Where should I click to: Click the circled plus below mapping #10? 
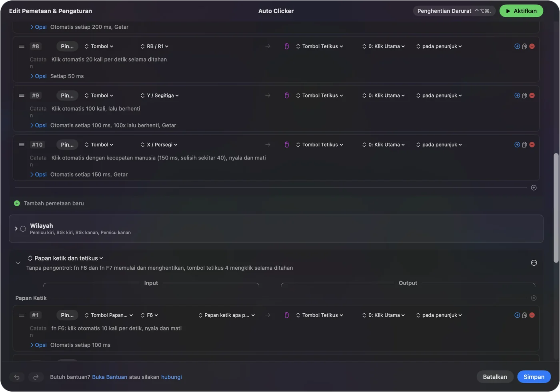(534, 188)
